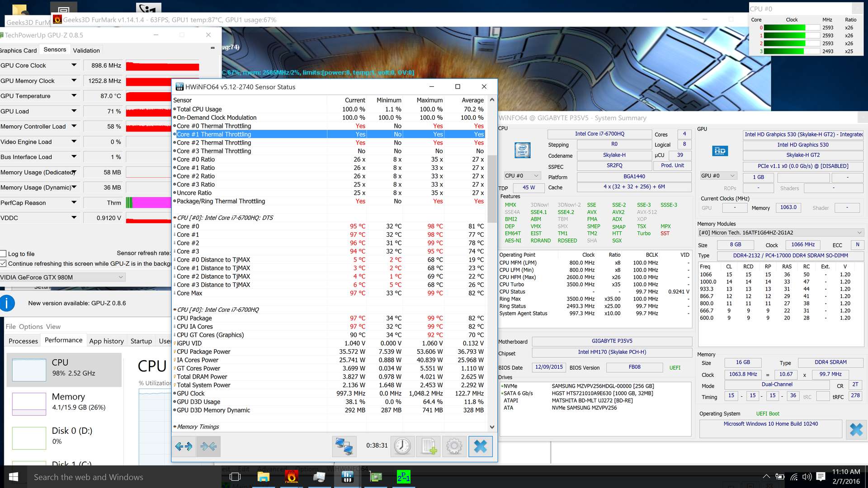Open the CPU #0 selector dropdown in System Summary
The width and height of the screenshot is (868, 488).
point(522,176)
